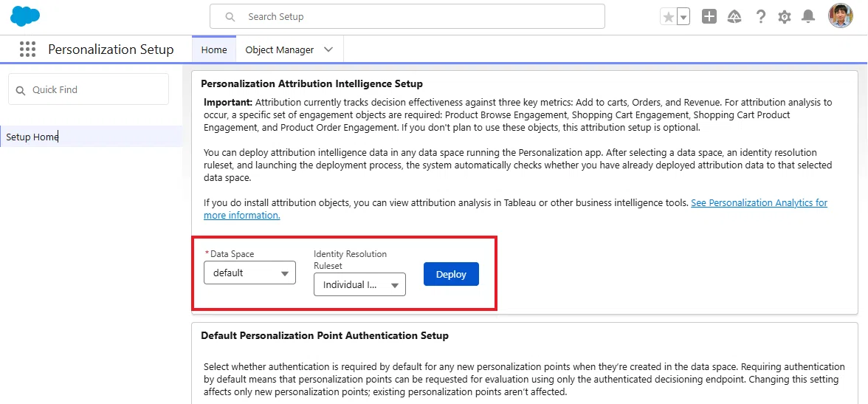Open the App Launcher grid icon

click(x=27, y=49)
